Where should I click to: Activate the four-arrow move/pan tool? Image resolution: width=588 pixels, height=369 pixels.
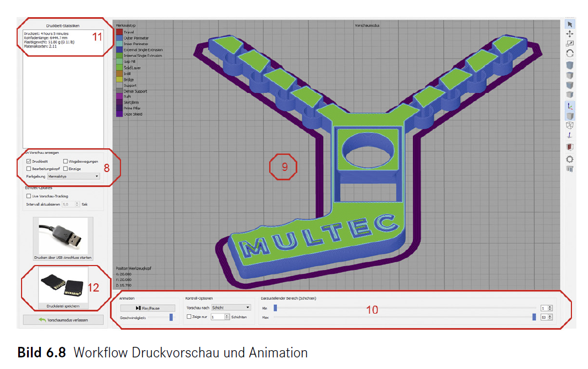coord(570,34)
